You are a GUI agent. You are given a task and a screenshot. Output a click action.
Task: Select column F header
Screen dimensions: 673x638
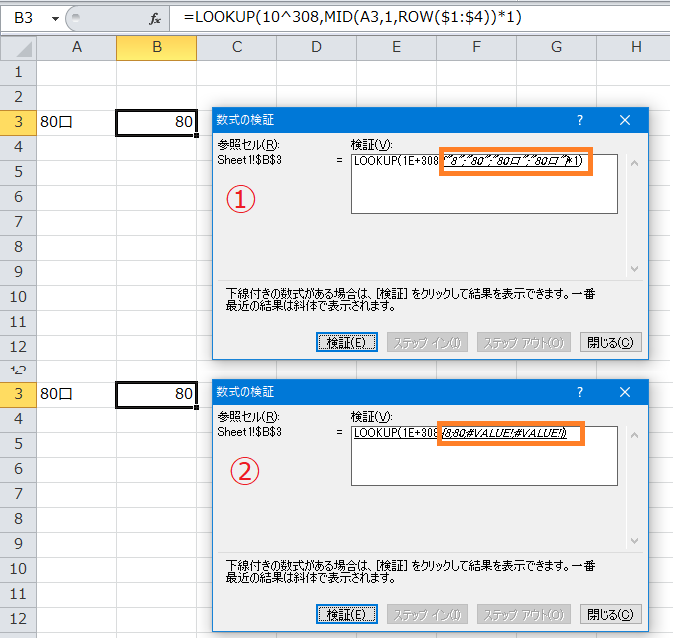(x=476, y=47)
